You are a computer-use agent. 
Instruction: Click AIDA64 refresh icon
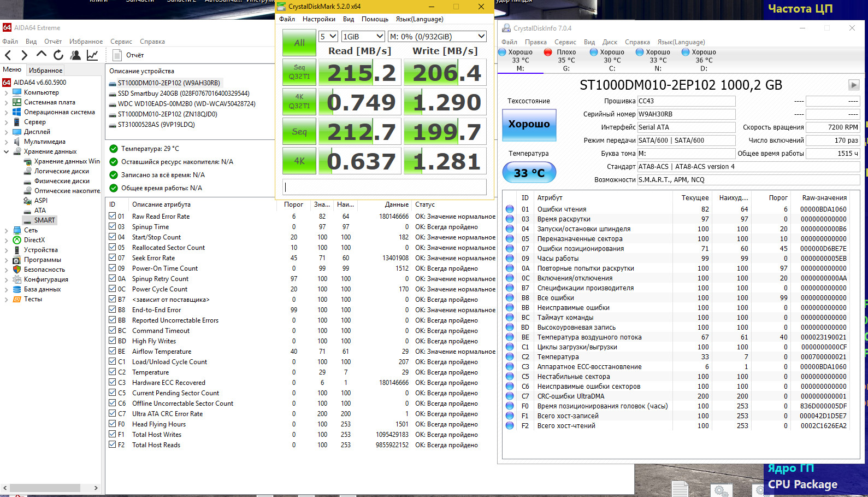point(58,55)
